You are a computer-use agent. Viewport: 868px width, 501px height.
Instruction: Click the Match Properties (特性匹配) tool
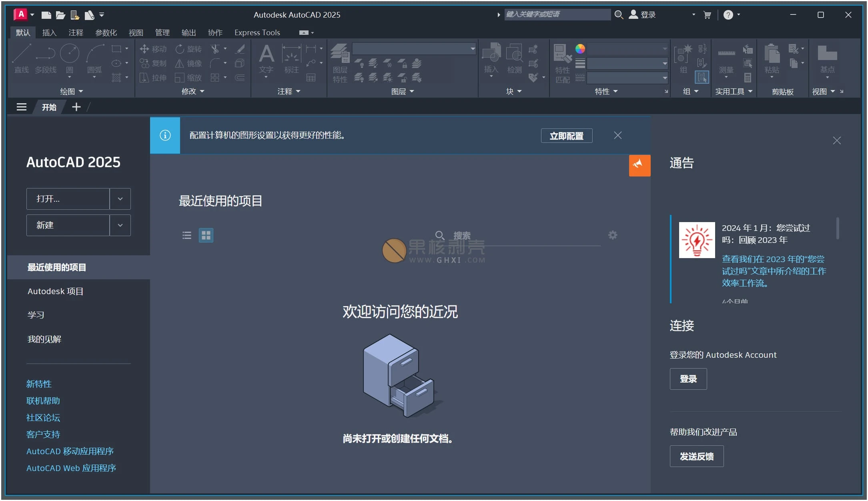click(562, 63)
